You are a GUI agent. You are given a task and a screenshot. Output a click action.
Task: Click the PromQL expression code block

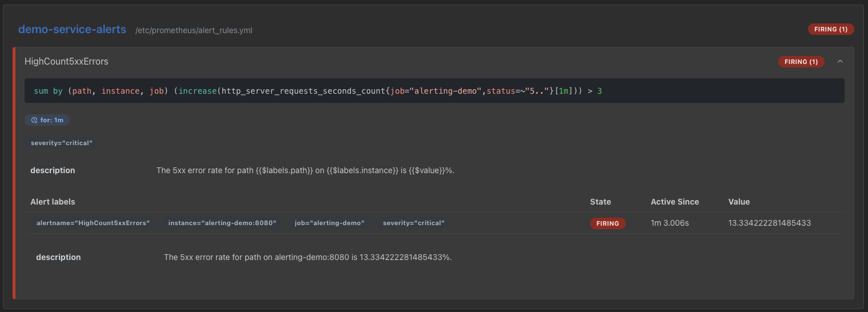434,91
